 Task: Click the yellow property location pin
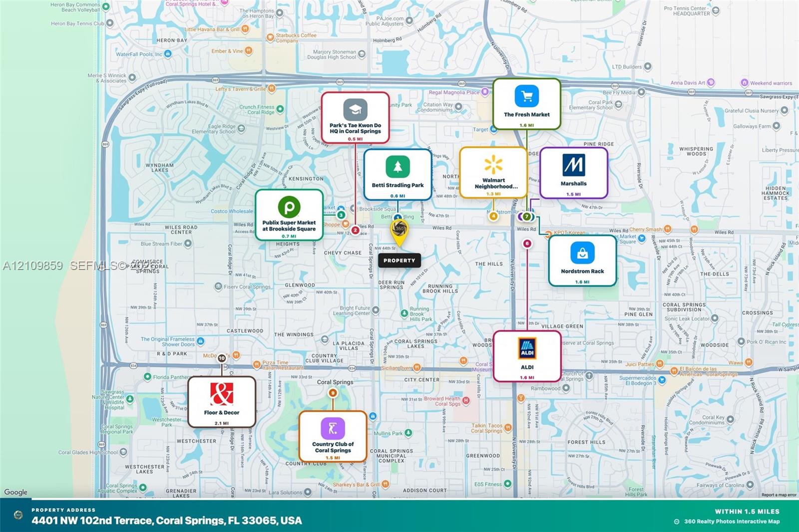[399, 232]
